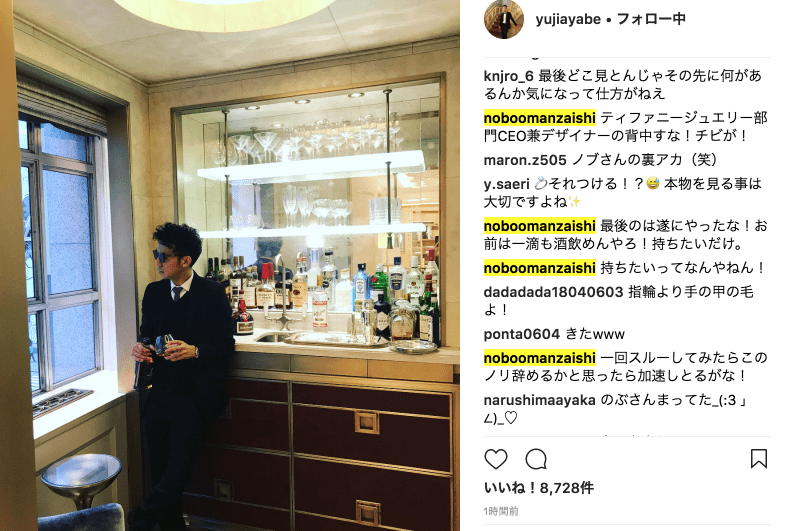
Task: Open the comment speech bubble icon
Action: click(x=536, y=459)
